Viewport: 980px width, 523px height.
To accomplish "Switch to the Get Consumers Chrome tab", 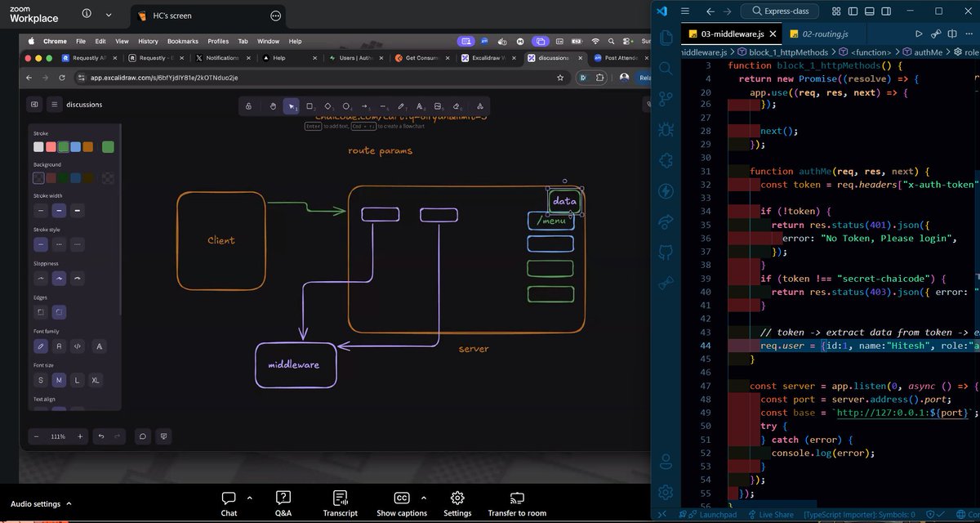I will [x=421, y=58].
